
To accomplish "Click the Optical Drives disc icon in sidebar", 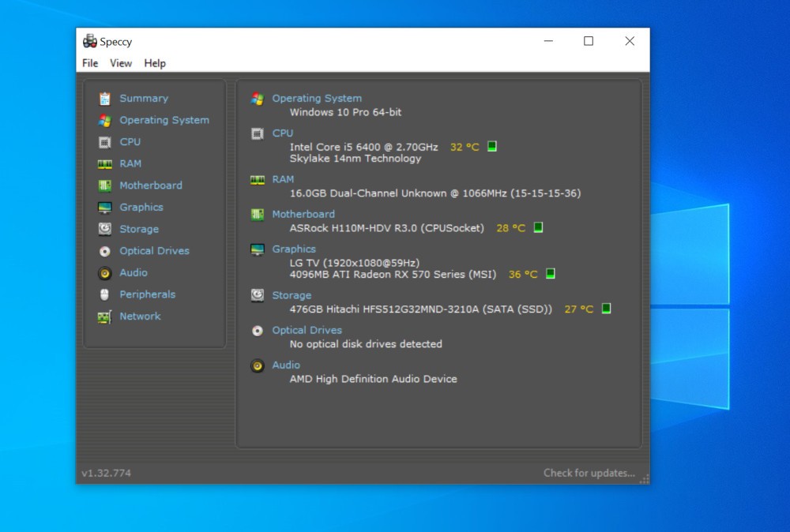I will tap(105, 251).
